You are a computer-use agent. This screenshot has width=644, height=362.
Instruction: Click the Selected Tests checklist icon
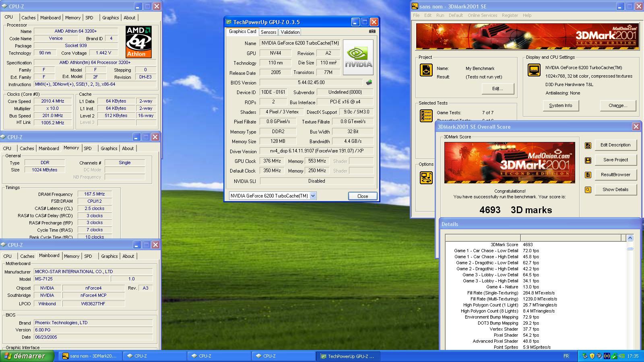[426, 116]
